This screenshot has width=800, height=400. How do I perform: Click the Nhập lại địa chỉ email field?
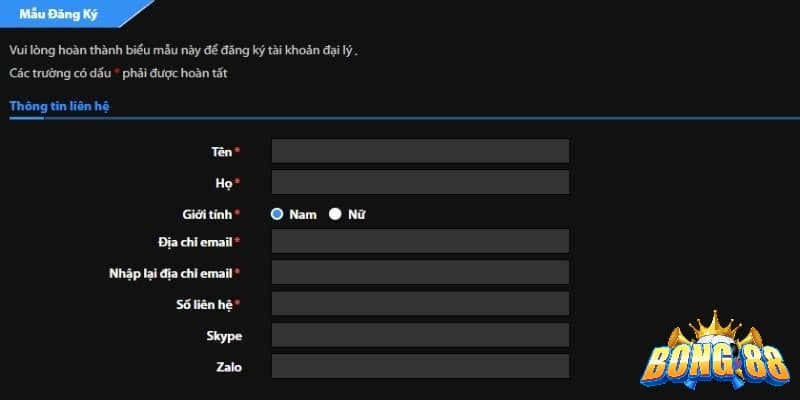(x=420, y=272)
